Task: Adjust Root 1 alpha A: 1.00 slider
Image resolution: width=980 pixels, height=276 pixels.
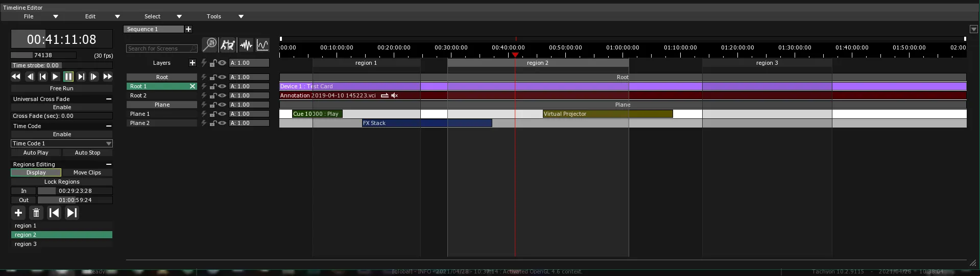Action: [249, 86]
